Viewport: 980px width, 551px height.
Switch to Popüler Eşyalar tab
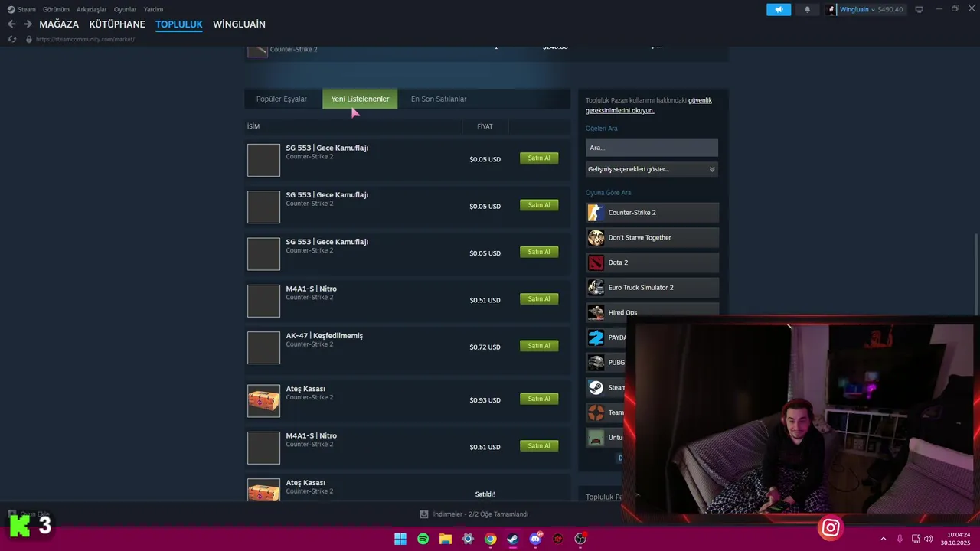pyautogui.click(x=282, y=99)
